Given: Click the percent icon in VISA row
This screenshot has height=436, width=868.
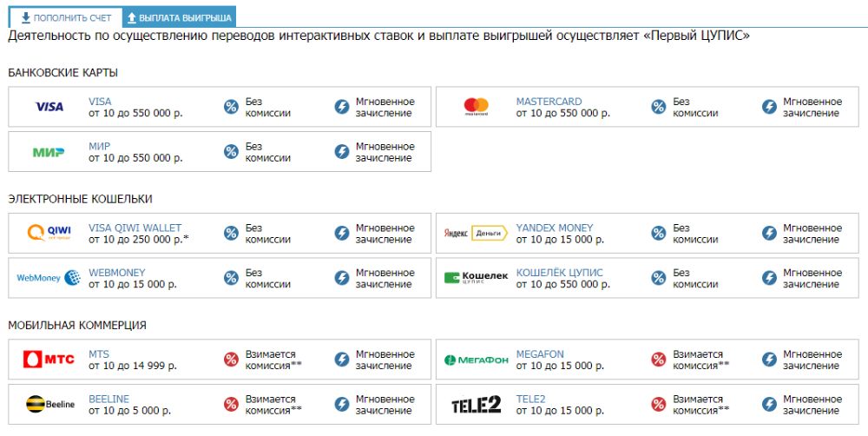Looking at the screenshot, I should [x=231, y=107].
